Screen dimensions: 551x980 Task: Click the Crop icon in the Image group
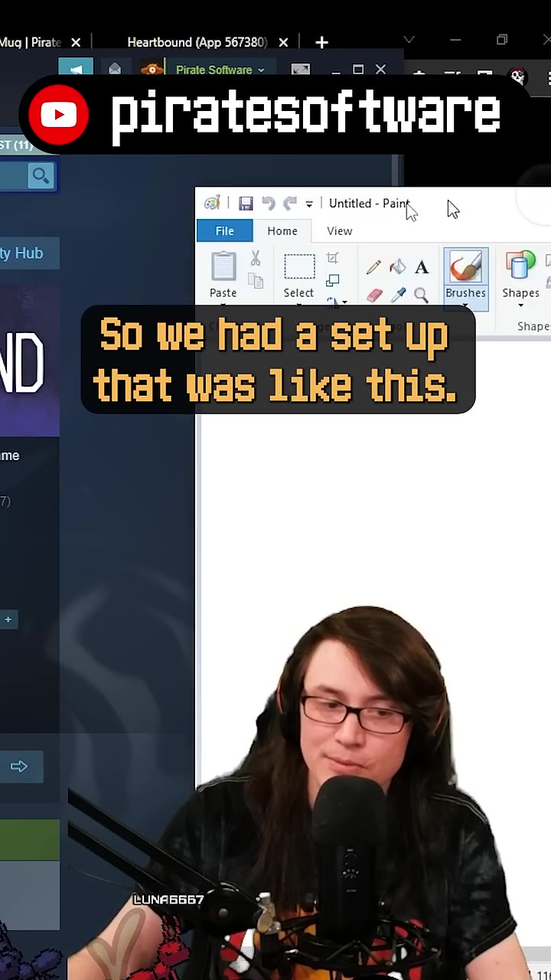tap(333, 259)
